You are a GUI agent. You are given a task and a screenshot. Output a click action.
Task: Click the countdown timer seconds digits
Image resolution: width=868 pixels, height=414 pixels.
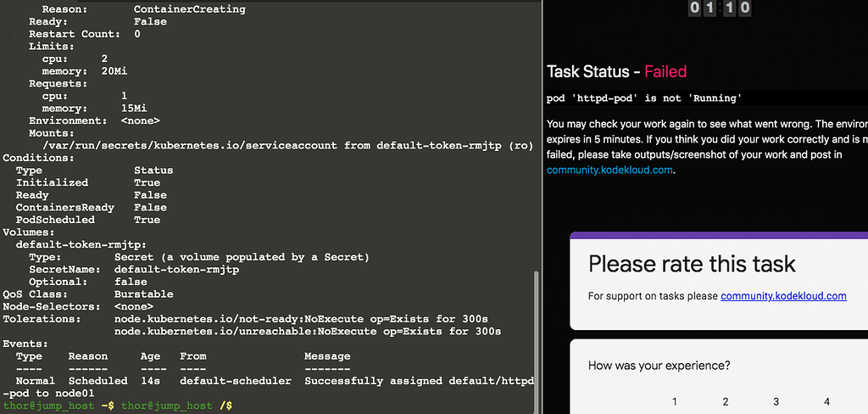click(737, 8)
